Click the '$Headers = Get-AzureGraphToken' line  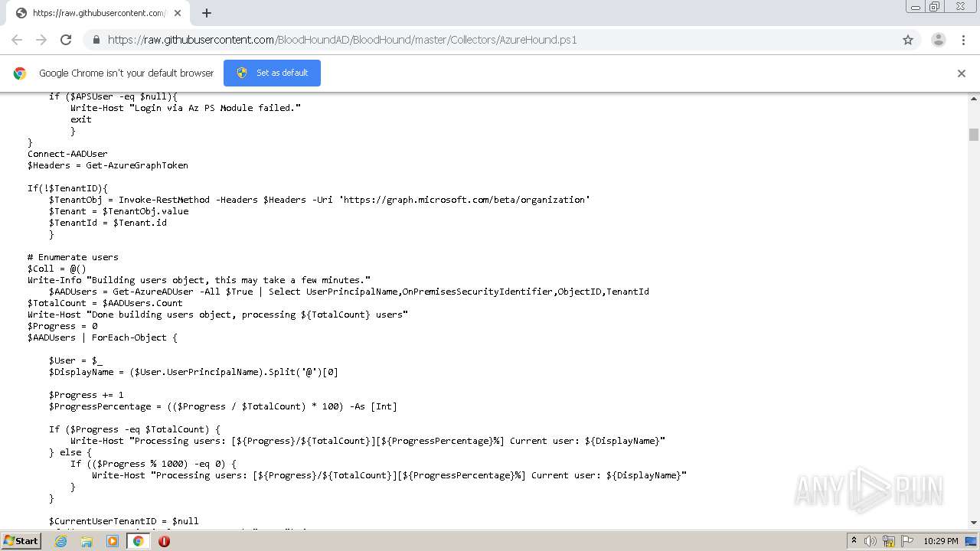point(108,165)
